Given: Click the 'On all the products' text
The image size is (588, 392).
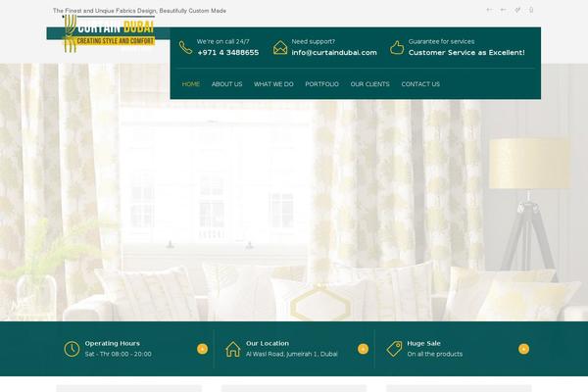Looking at the screenshot, I should click(x=434, y=354).
